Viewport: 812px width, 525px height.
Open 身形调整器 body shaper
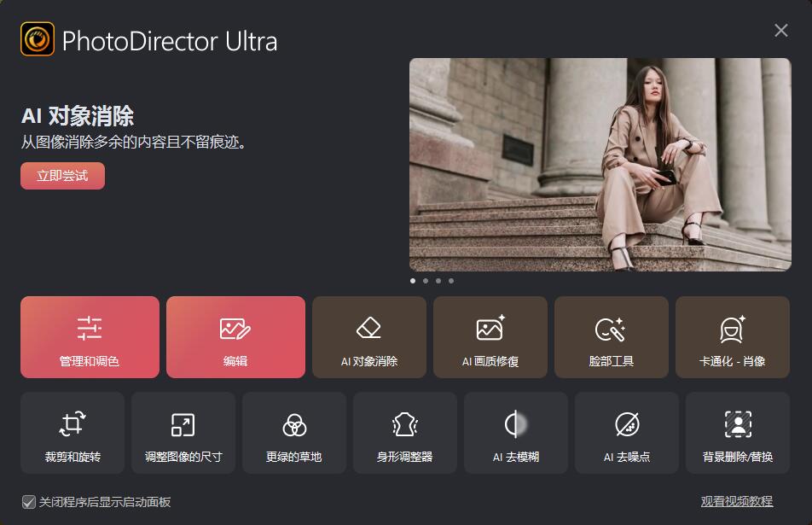405,433
